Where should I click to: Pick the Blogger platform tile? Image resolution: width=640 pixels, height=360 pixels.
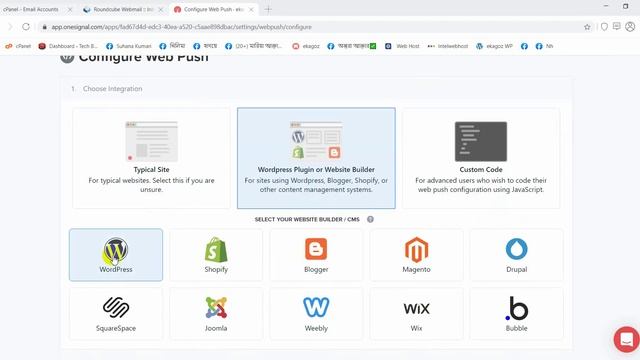click(316, 255)
